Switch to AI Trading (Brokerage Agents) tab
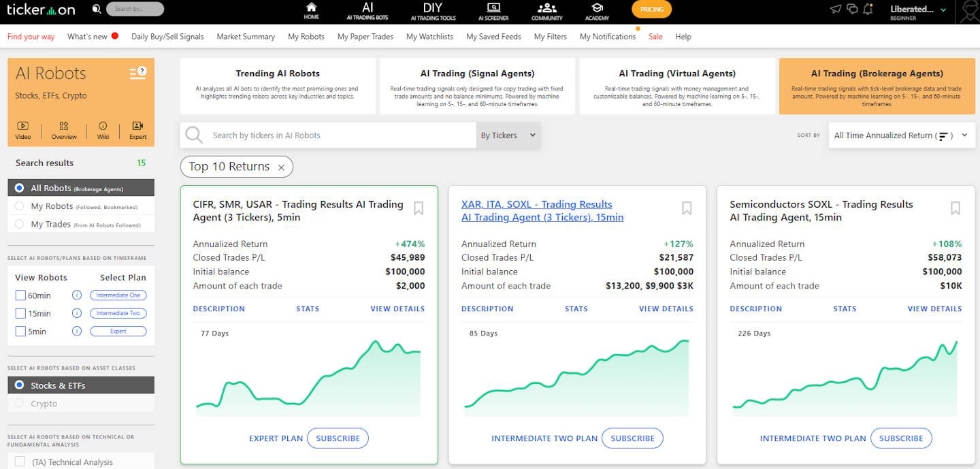Viewport: 980px width, 469px height. pyautogui.click(x=877, y=86)
